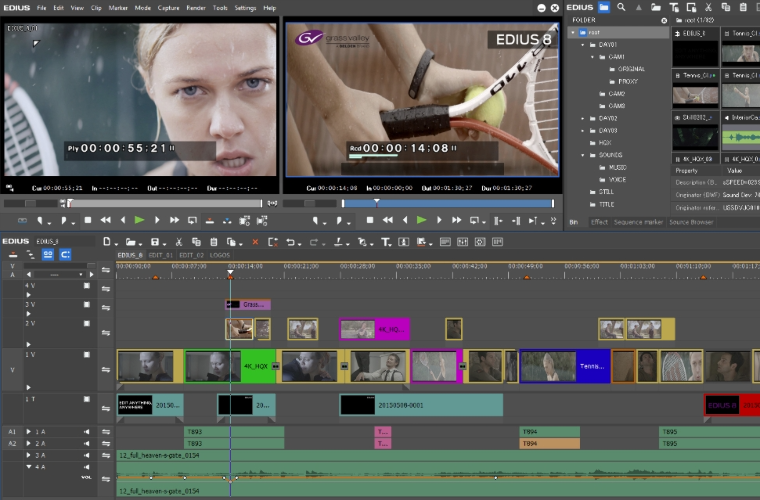Click the Save Project icon in timeline toolbar
This screenshot has height=500, width=760.
click(x=155, y=242)
